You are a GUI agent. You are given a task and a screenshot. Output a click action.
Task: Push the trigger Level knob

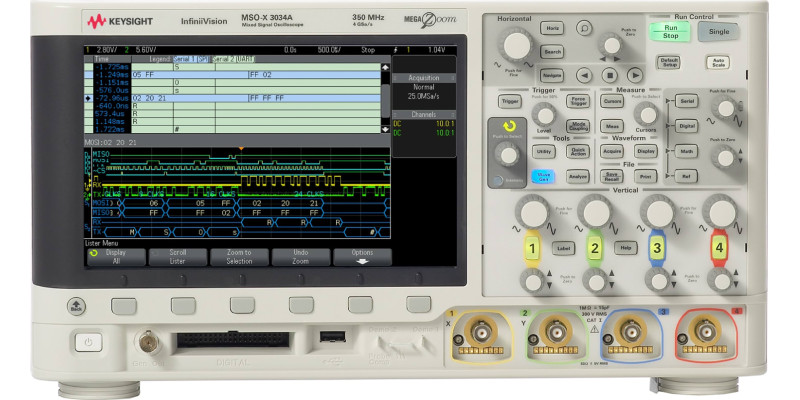[x=544, y=115]
